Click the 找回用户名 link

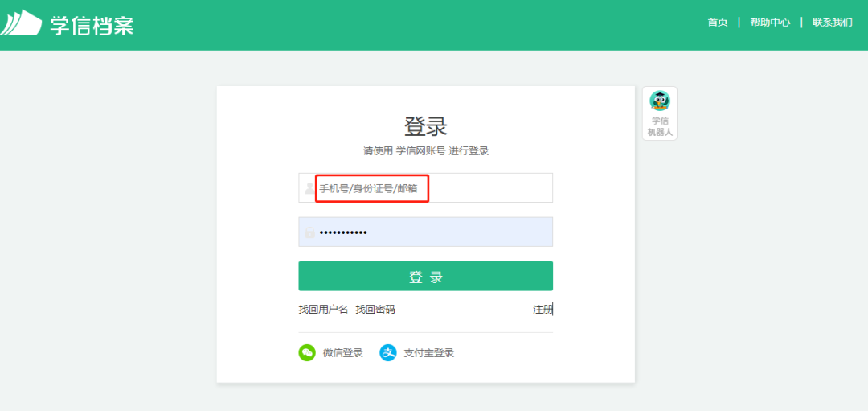[x=323, y=310]
